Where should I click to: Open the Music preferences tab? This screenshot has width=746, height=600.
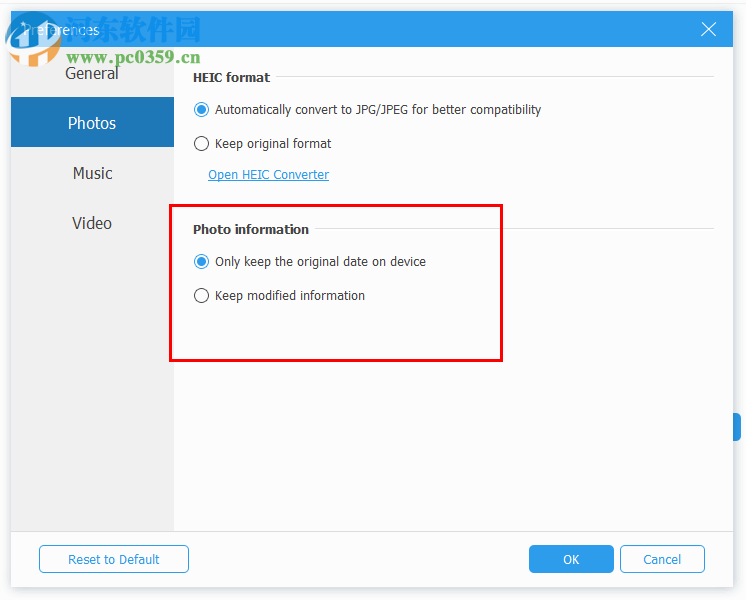point(92,173)
